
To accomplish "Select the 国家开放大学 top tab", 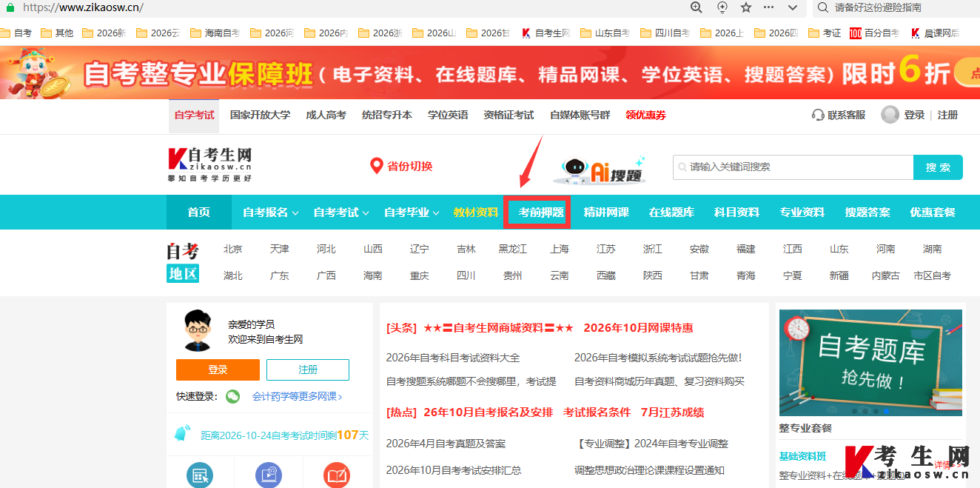I will [x=260, y=115].
